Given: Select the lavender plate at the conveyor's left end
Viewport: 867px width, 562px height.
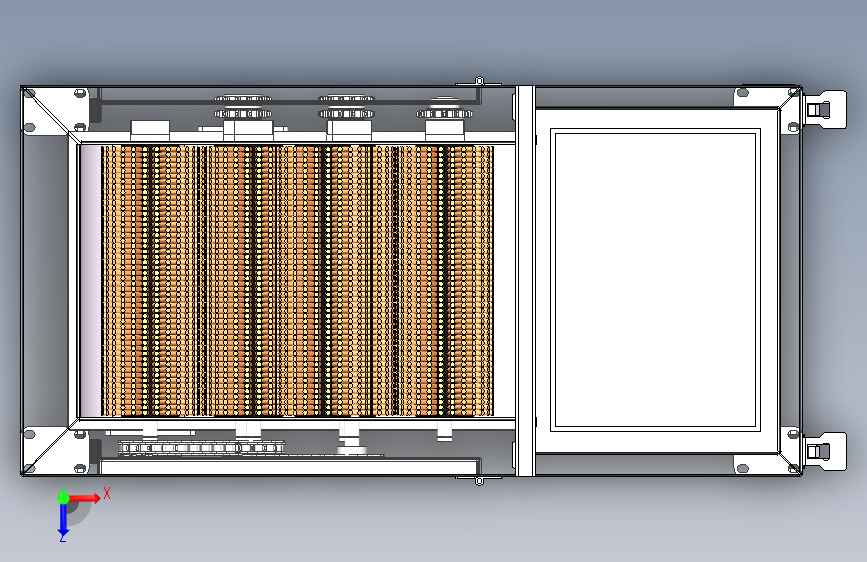Looking at the screenshot, I should click(x=91, y=280).
